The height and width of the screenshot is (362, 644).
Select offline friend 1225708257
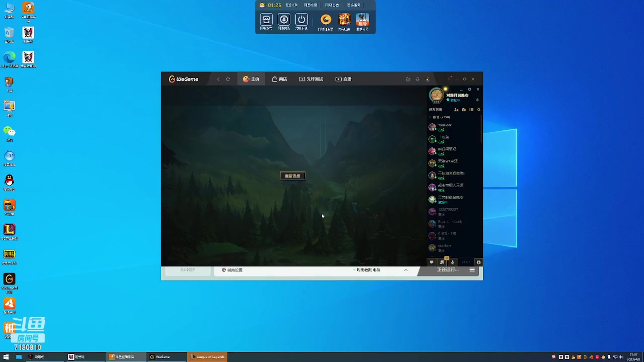click(454, 212)
